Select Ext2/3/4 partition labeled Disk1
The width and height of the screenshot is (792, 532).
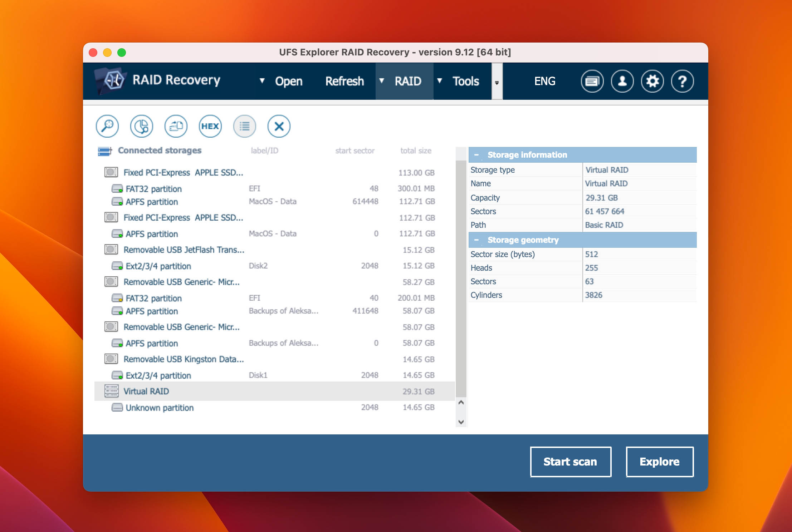pyautogui.click(x=274, y=375)
